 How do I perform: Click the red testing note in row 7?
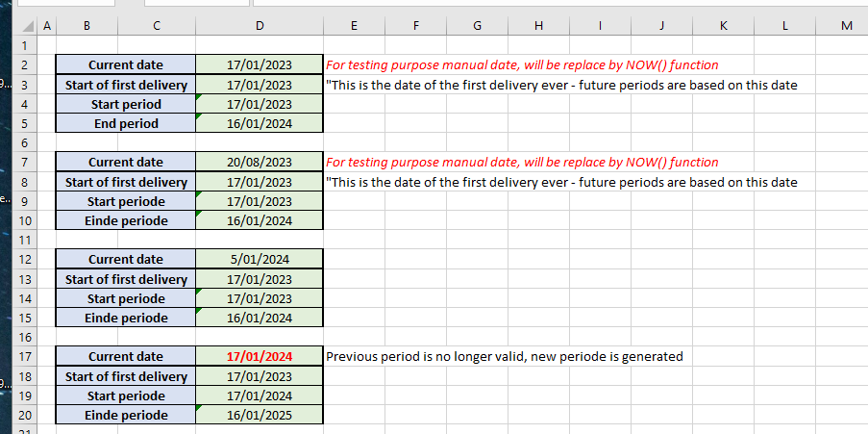(521, 162)
